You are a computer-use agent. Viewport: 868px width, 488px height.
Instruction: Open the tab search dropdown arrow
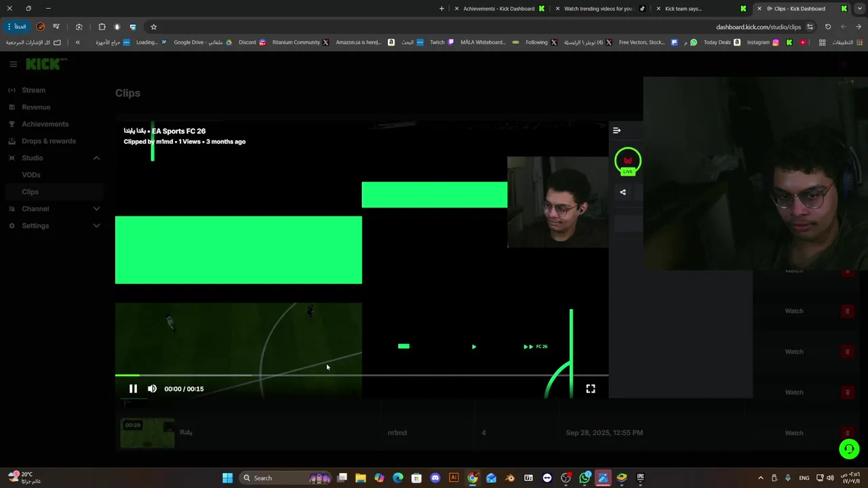[x=859, y=9]
